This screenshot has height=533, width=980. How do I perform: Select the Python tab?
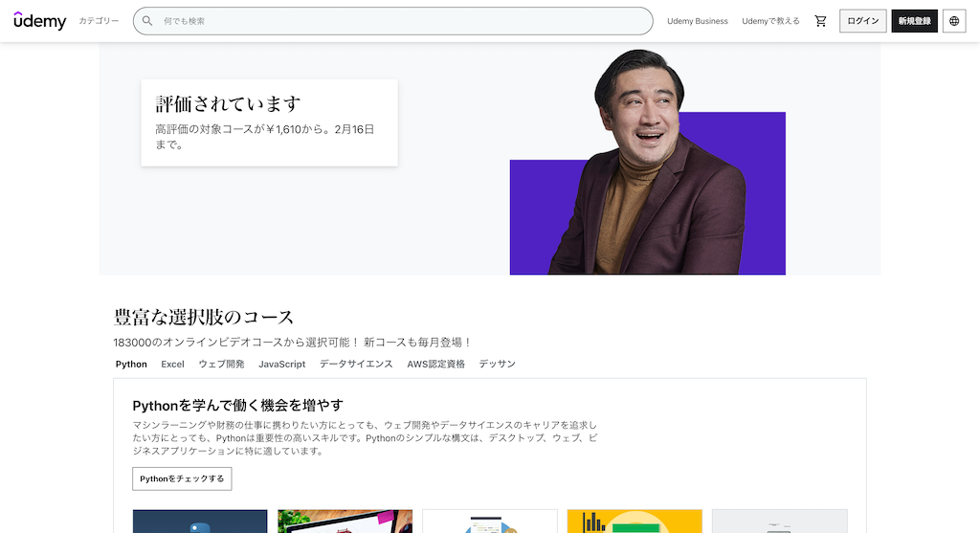[x=131, y=364]
